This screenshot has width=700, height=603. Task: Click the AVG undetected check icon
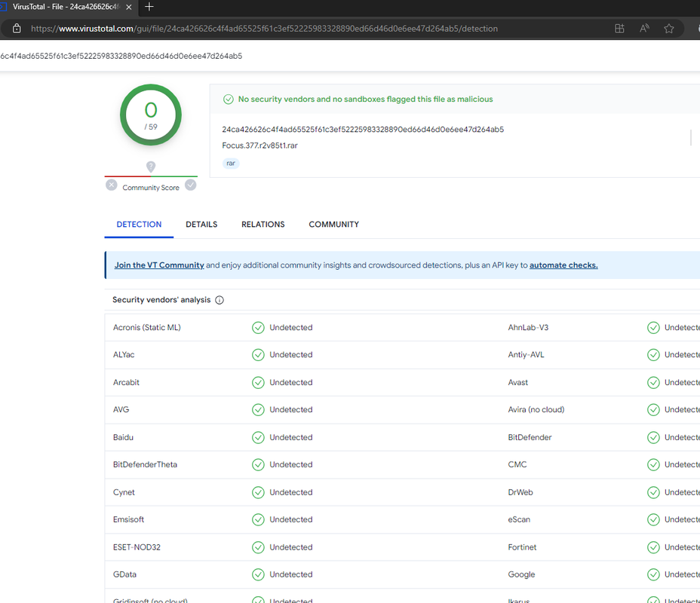[258, 410]
